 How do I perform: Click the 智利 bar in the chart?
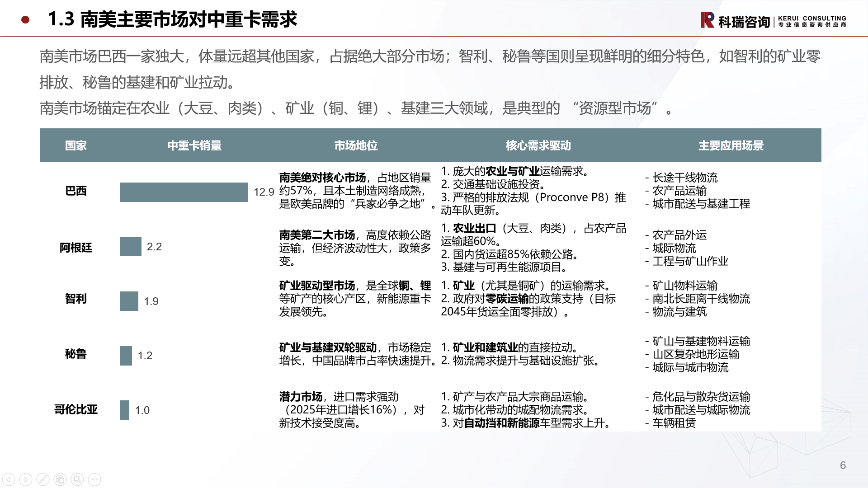pyautogui.click(x=129, y=301)
